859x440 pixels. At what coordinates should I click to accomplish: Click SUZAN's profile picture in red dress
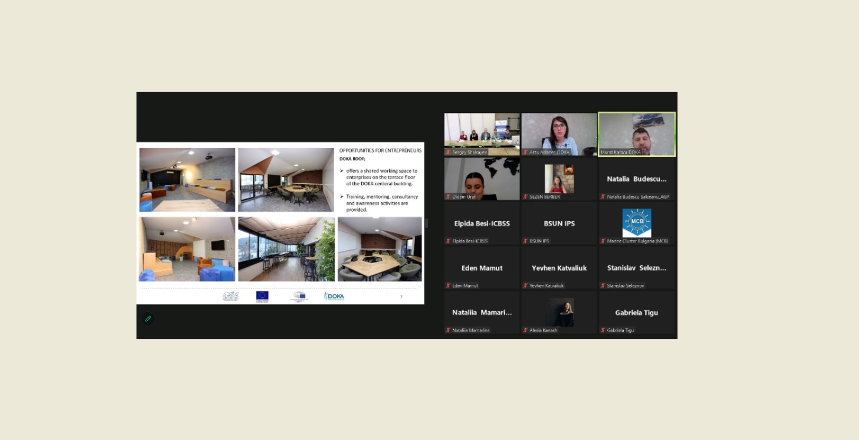559,179
